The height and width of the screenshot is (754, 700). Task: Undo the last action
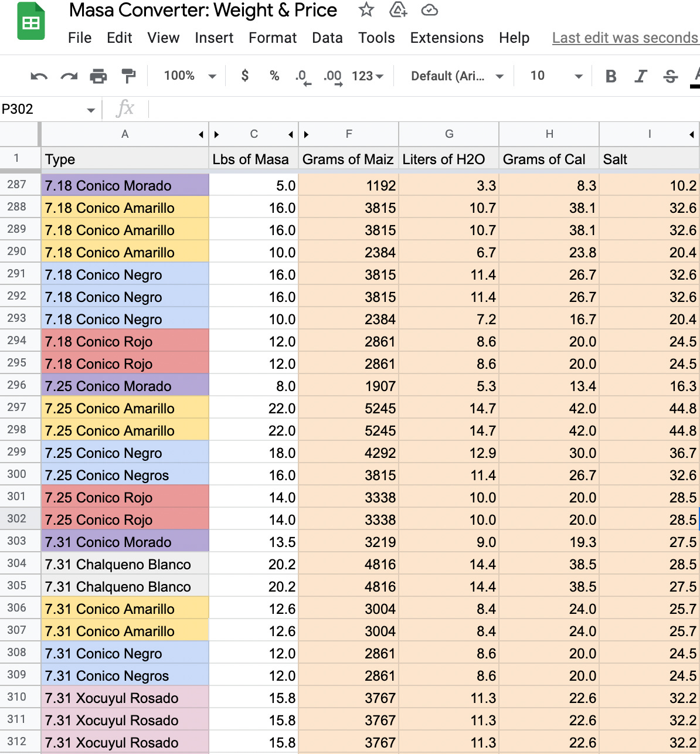(39, 76)
